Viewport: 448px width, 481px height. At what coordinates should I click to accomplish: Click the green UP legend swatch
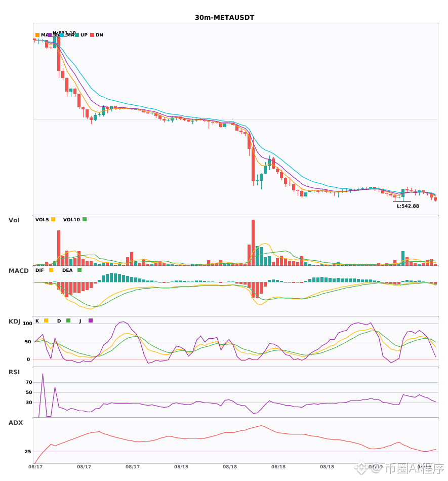coord(77,35)
